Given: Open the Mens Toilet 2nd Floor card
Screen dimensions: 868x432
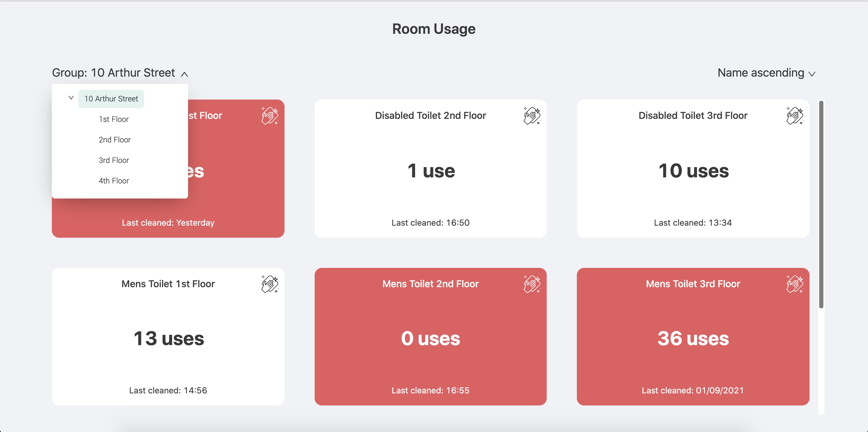Looking at the screenshot, I should [431, 337].
